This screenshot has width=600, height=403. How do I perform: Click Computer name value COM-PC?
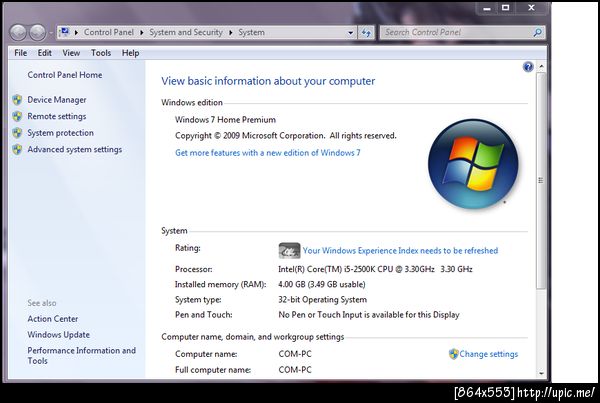(x=295, y=354)
